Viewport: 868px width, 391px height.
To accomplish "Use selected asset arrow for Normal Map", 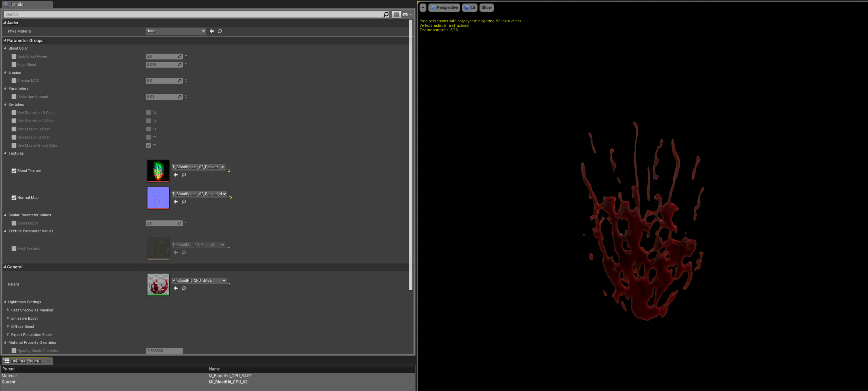I will point(176,202).
